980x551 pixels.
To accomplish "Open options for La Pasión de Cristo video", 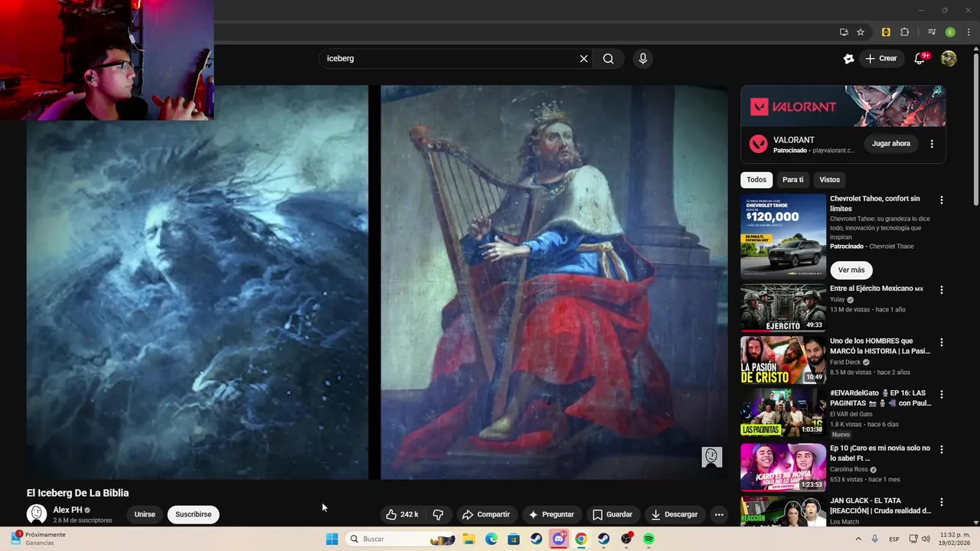I will (x=942, y=342).
